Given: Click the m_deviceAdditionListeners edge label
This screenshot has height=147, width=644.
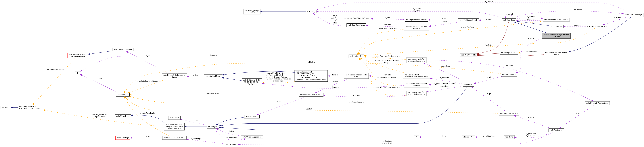Looking at the screenshot, I should [x=444, y=84].
